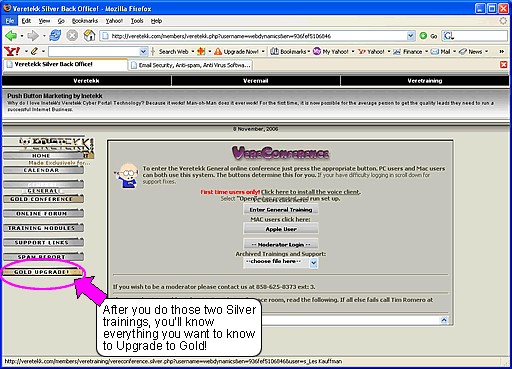Open the SPAM REPORT sidebar button
The image size is (512, 369).
pyautogui.click(x=43, y=257)
